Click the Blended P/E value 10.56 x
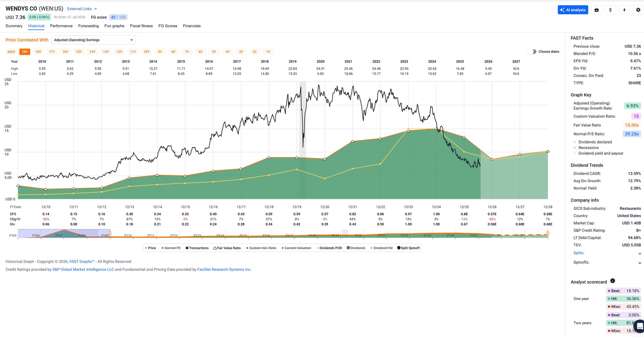644x337 pixels. coord(634,54)
